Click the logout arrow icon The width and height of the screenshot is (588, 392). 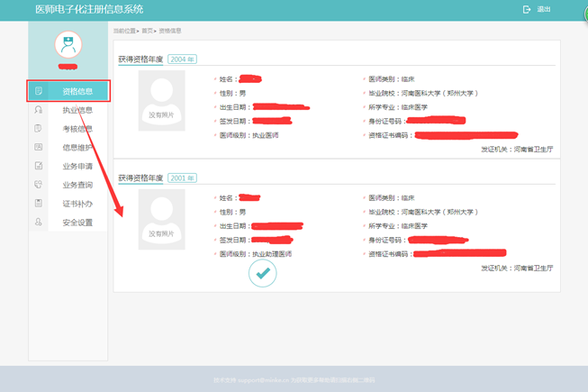point(527,9)
